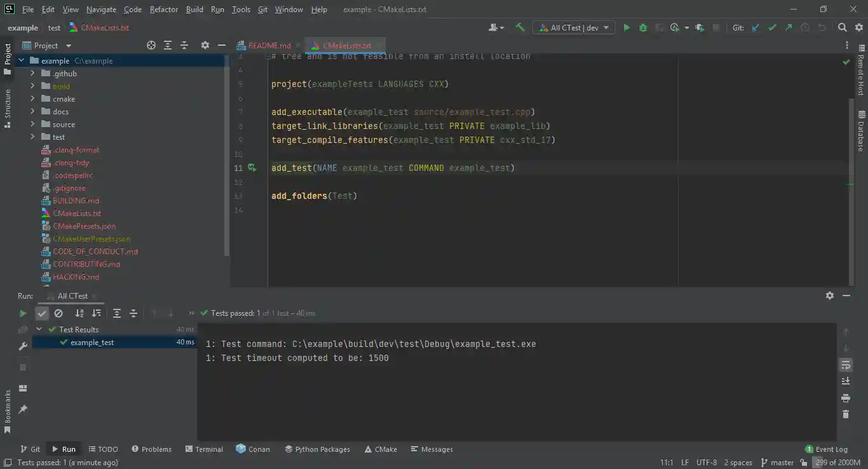This screenshot has height=469, width=868.
Task: Click the memory usage indicator
Action: (x=839, y=463)
